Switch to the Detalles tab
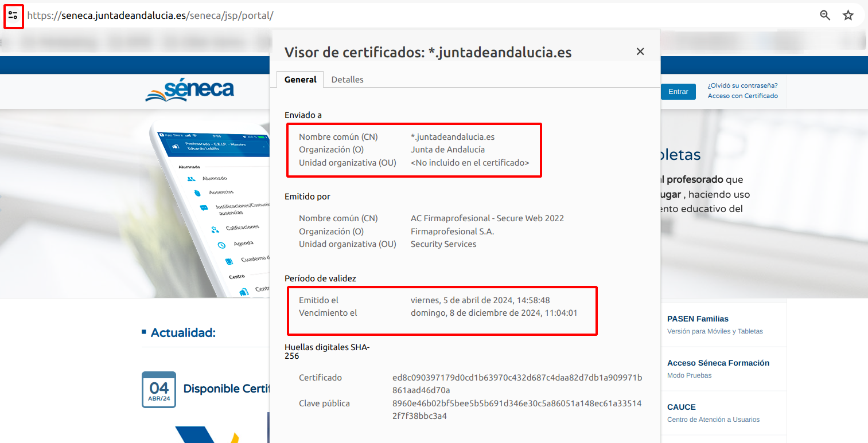 pos(347,80)
